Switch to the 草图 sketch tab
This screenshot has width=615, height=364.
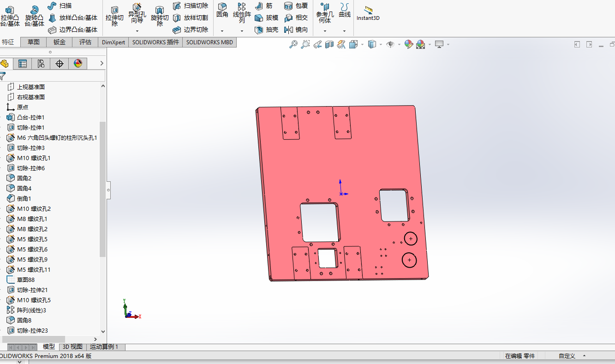point(33,42)
